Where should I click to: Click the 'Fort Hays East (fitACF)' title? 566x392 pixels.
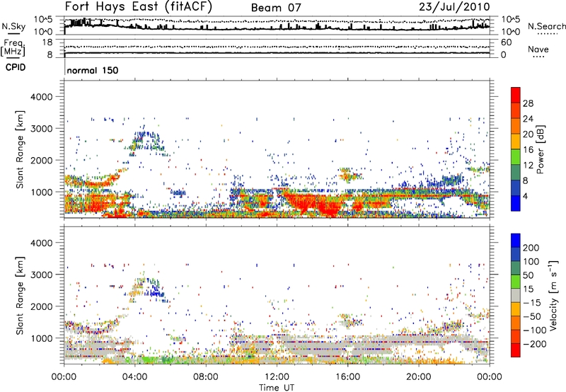tap(139, 7)
